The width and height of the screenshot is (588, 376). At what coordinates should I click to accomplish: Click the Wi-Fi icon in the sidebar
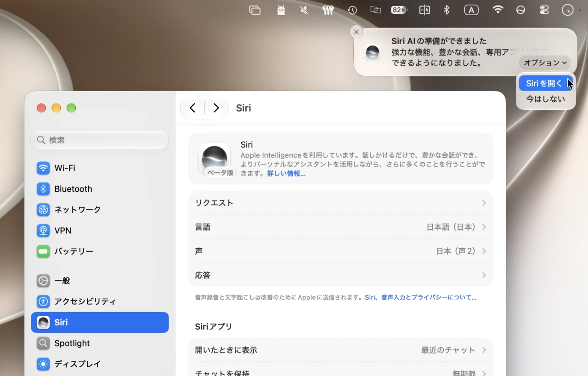point(43,168)
